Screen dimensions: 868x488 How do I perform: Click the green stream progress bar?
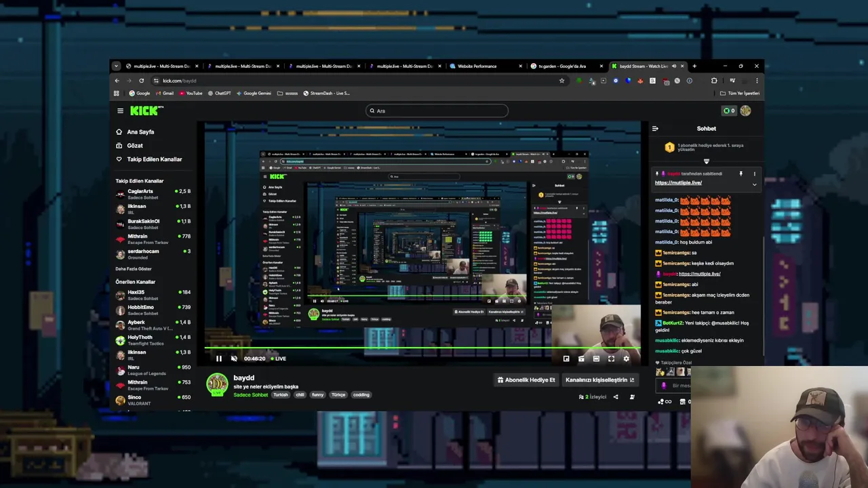[x=422, y=348]
